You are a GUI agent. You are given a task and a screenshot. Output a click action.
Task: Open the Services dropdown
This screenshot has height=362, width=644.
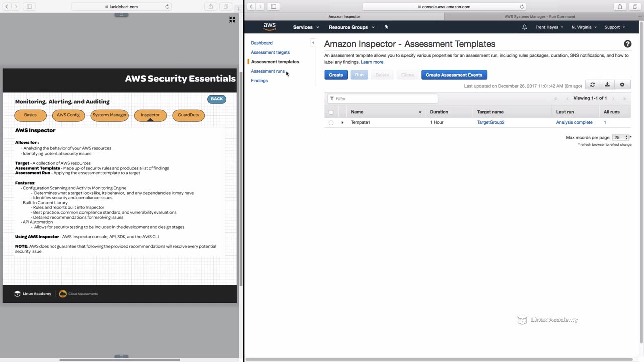306,27
